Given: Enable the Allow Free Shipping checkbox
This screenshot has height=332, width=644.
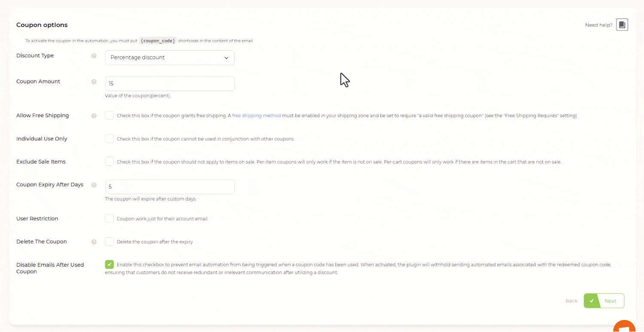Looking at the screenshot, I should pyautogui.click(x=109, y=116).
